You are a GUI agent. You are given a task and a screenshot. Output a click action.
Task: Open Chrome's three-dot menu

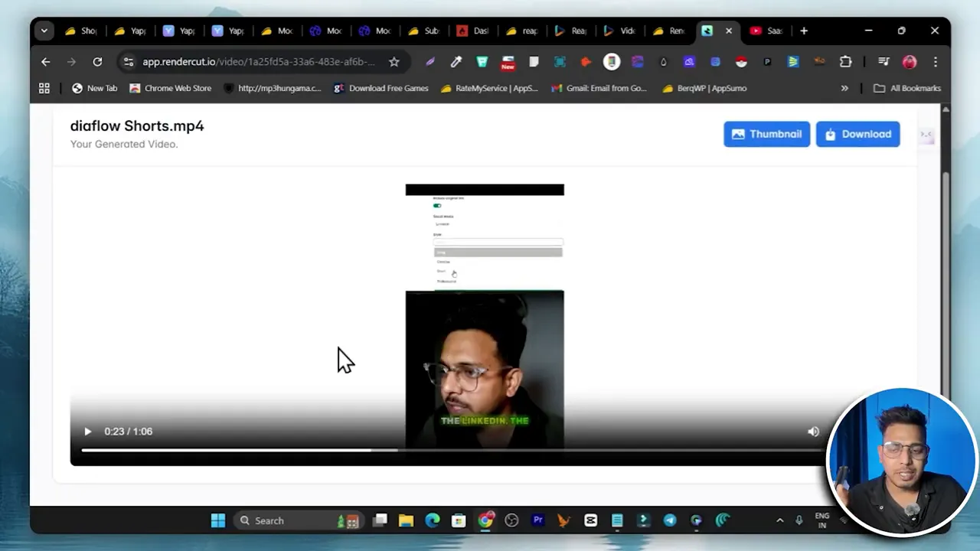936,62
